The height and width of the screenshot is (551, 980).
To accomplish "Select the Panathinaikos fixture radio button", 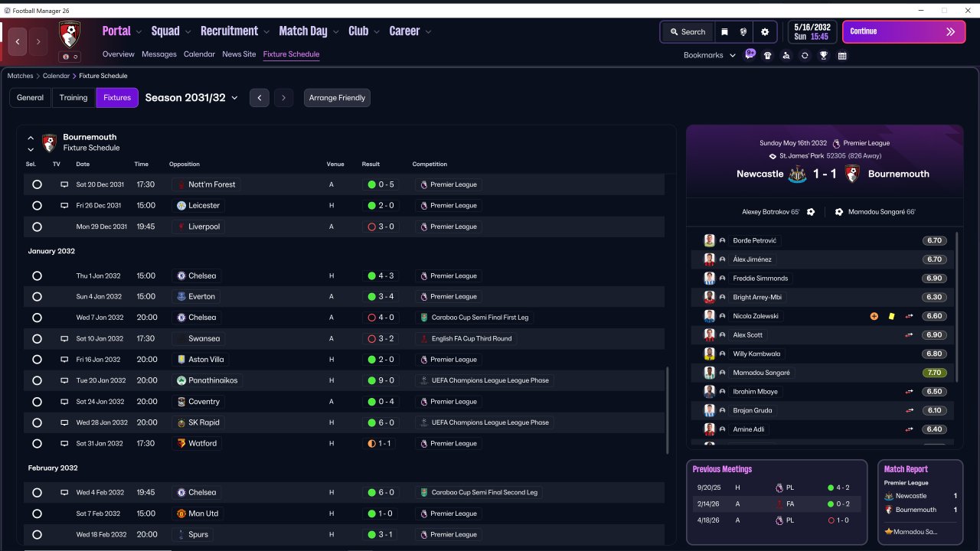I will pyautogui.click(x=37, y=380).
